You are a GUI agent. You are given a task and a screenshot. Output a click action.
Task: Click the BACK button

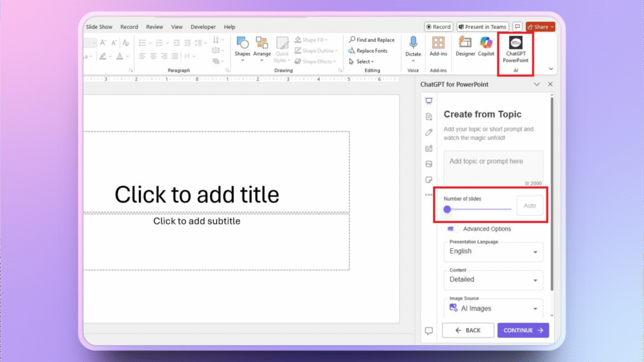click(467, 330)
